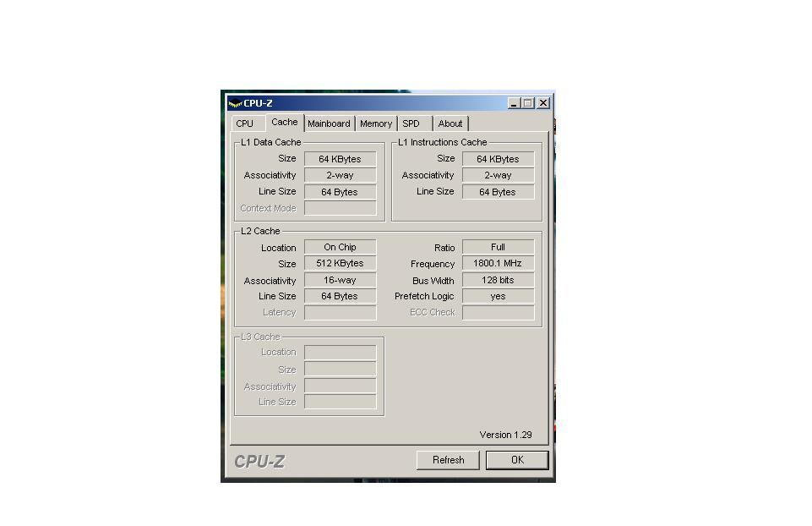
Task: Click the Ratio label
Action: coord(444,249)
